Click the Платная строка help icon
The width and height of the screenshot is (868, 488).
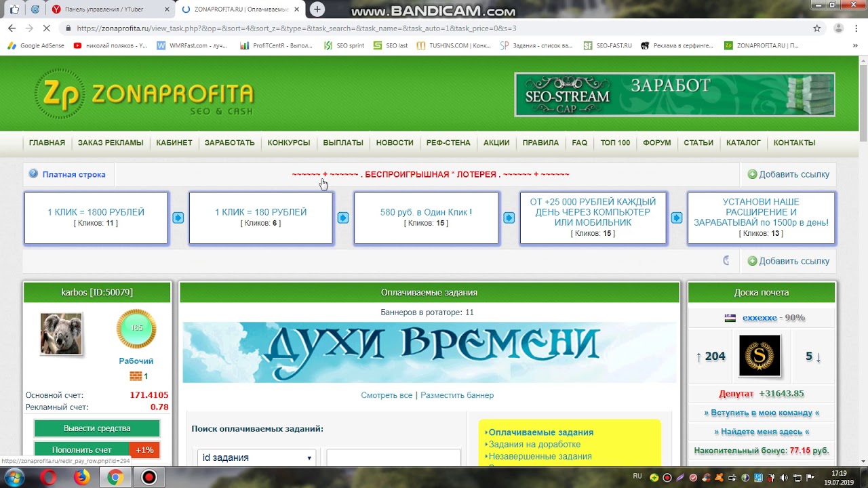tap(33, 174)
